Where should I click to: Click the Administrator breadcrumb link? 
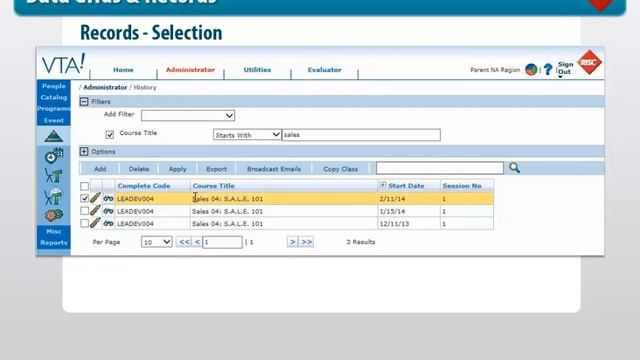tap(105, 87)
